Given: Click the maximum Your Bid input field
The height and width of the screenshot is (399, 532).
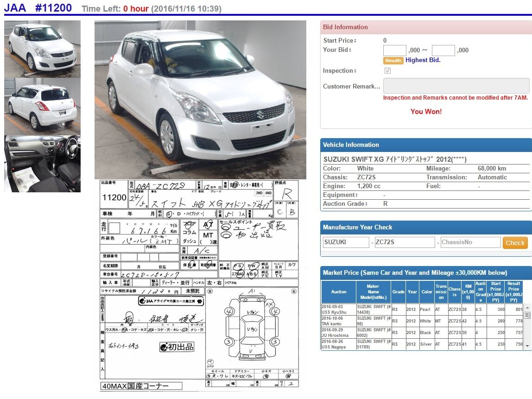Looking at the screenshot, I should [443, 50].
